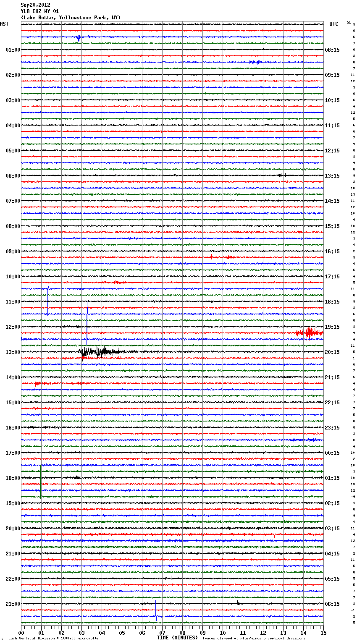Click the 10:15 UTC time label
The width and height of the screenshot is (357, 644).
[x=332, y=100]
